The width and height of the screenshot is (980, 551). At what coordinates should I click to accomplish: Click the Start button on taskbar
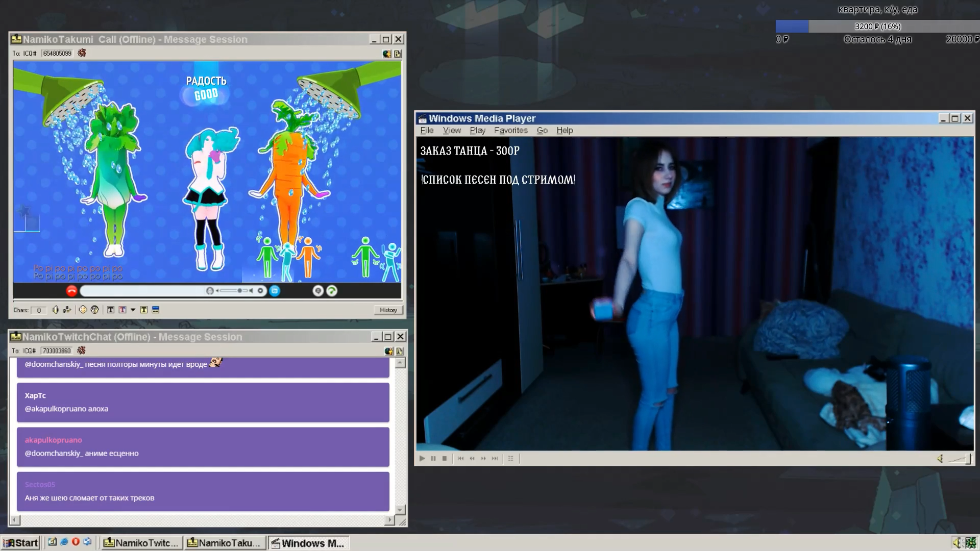tap(20, 543)
